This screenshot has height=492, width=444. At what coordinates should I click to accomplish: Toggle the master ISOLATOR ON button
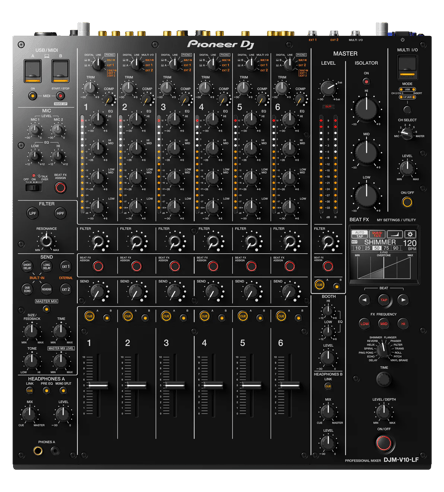pyautogui.click(x=366, y=81)
